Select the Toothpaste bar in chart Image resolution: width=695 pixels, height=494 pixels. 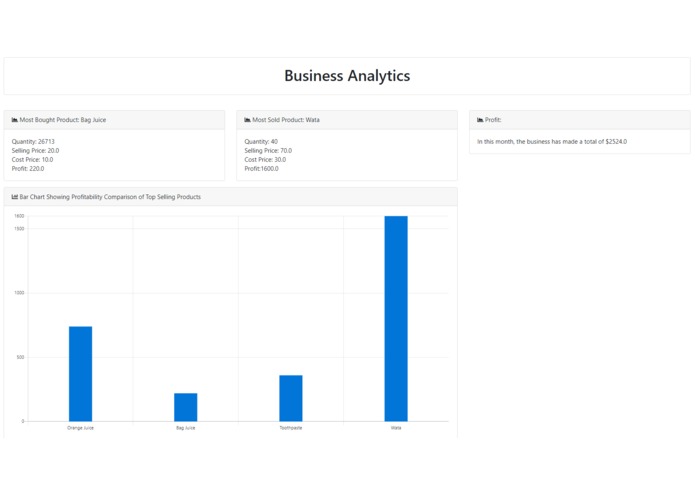[x=291, y=398]
